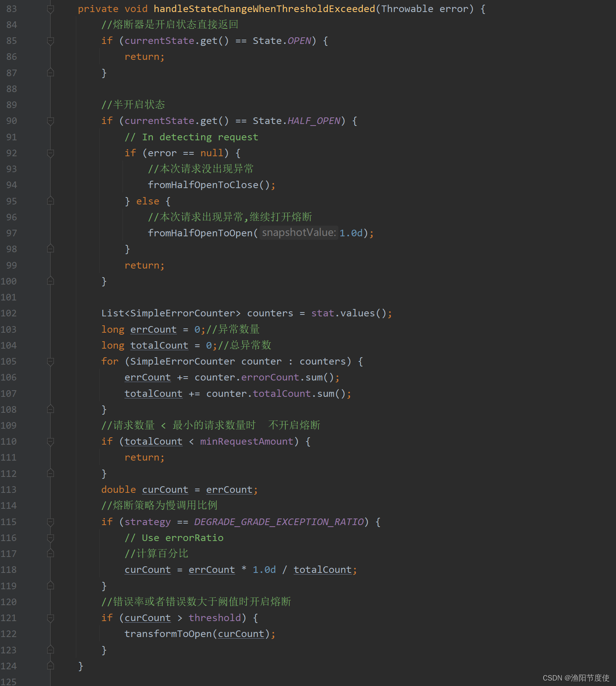Click the else keyword on line 95

(x=147, y=201)
